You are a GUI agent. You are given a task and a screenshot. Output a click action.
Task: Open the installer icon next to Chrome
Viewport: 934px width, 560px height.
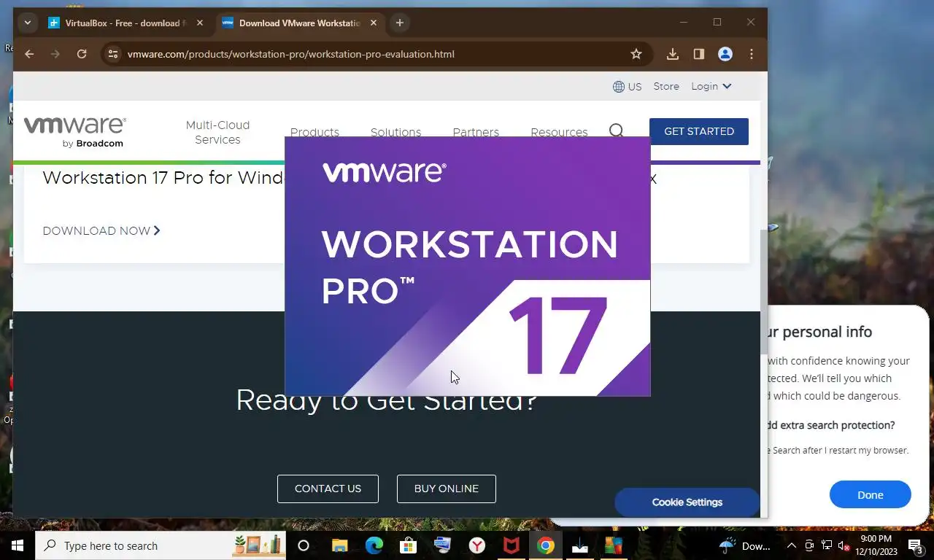[580, 545]
